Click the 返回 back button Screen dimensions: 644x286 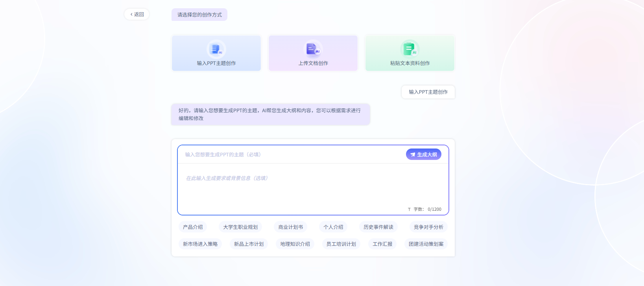[x=137, y=14]
